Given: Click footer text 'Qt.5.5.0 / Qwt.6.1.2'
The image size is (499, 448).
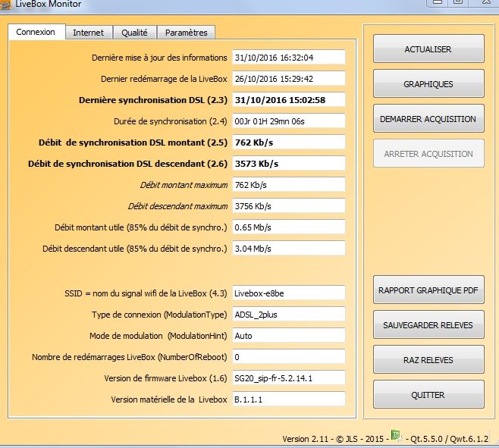Looking at the screenshot, I should [x=450, y=439].
